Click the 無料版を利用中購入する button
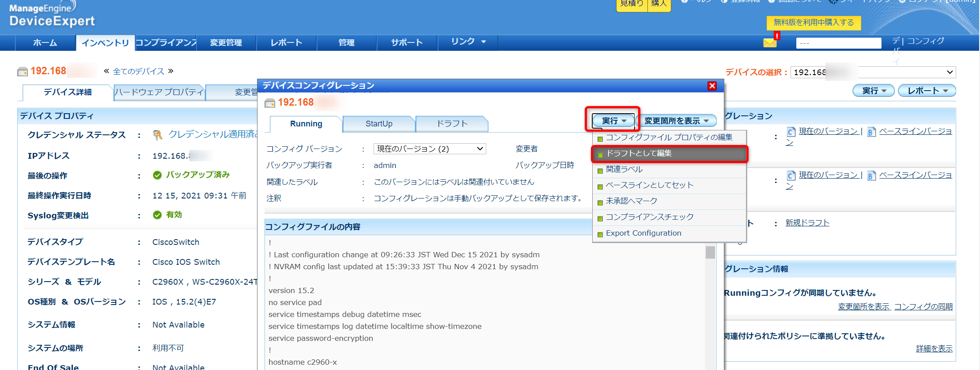 click(x=814, y=23)
